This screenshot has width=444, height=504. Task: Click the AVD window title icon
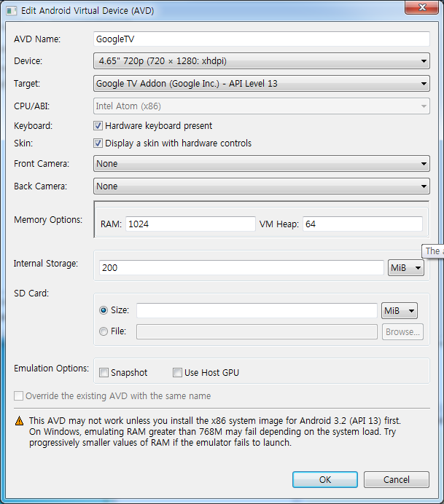11,11
